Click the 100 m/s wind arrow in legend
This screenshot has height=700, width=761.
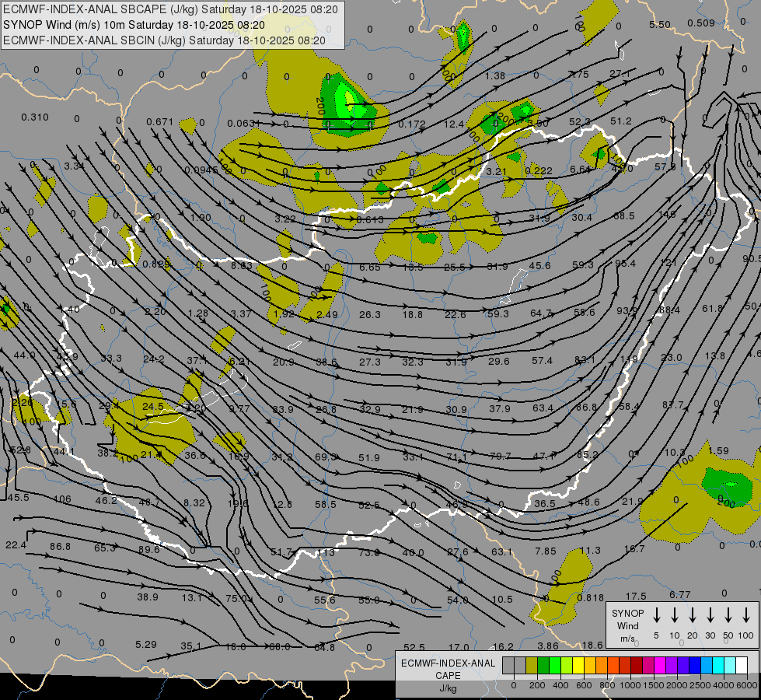746,615
